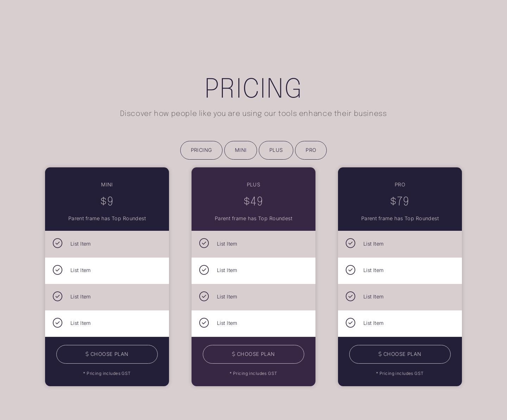
Task: Open the PLUS pill tab
Action: point(276,150)
